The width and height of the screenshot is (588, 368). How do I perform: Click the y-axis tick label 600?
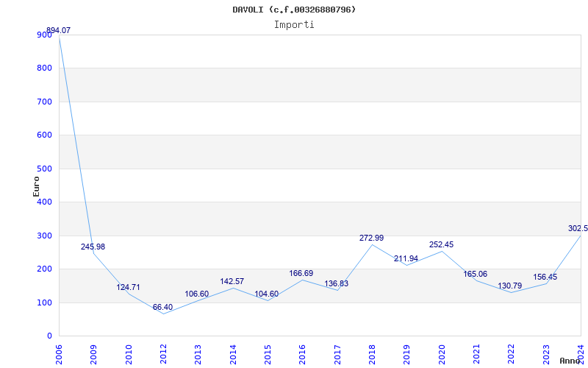pos(44,135)
